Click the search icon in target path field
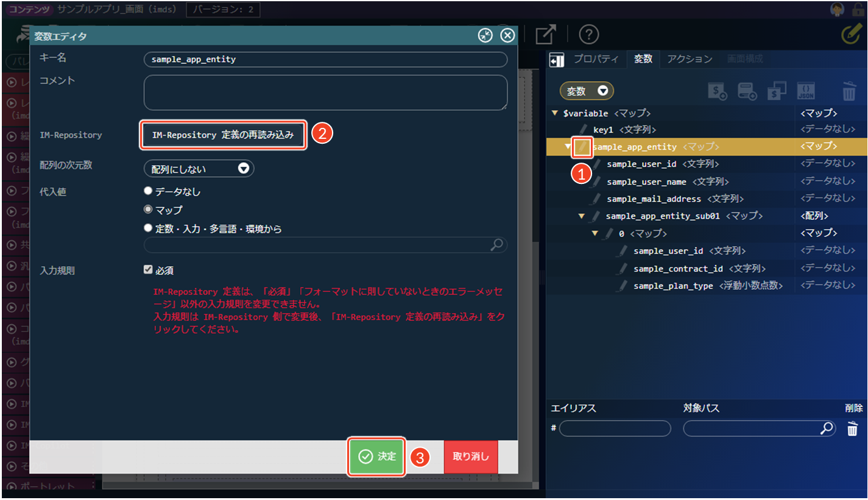 tap(826, 429)
